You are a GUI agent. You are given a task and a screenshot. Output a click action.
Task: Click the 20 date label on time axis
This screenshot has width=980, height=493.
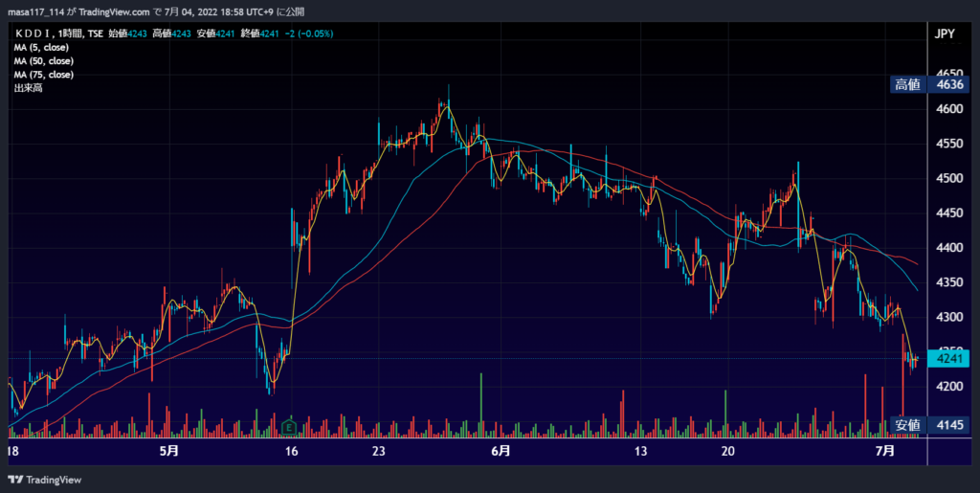tap(727, 451)
